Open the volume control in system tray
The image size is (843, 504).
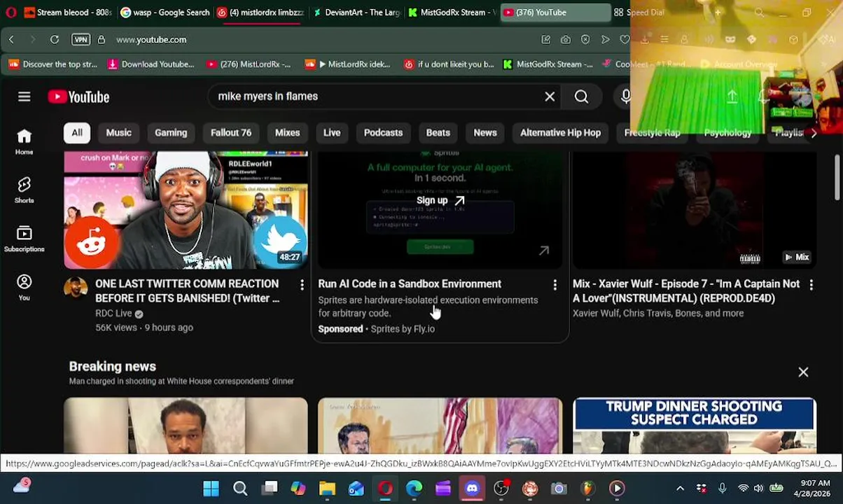pos(759,489)
